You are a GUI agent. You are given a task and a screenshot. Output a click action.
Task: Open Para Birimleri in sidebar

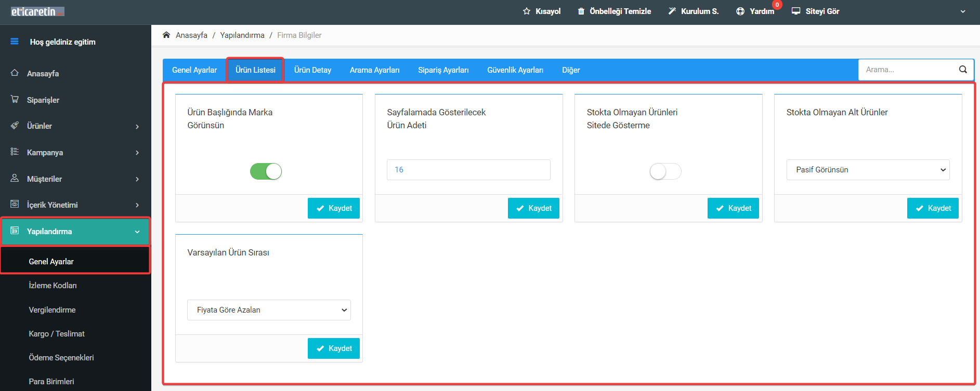click(x=51, y=382)
